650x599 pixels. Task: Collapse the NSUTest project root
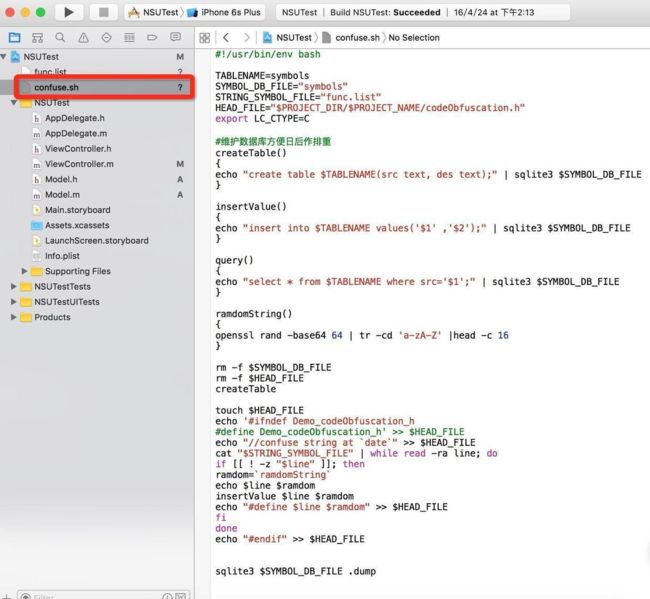coord(4,56)
